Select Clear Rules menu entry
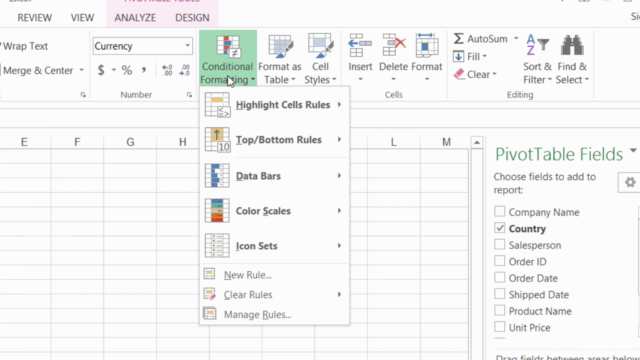The image size is (640, 360). [274, 294]
